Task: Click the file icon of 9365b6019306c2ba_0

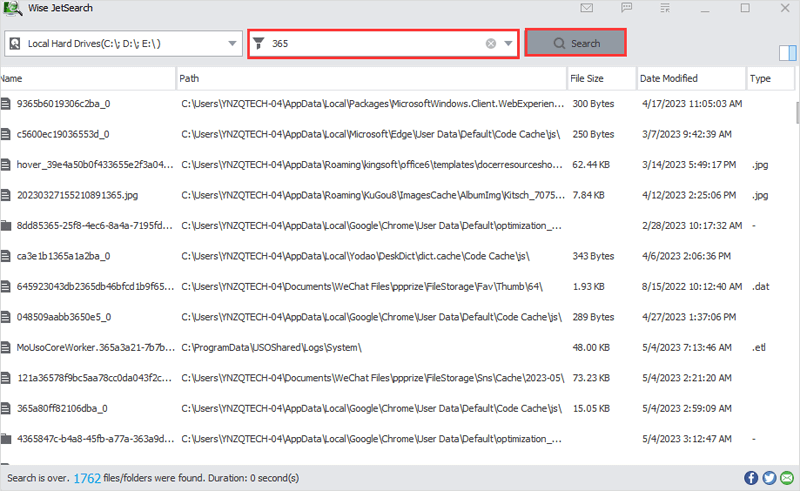Action: click(x=6, y=104)
